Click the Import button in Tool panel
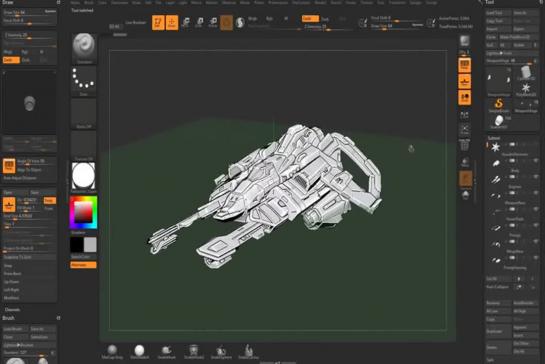 point(499,29)
